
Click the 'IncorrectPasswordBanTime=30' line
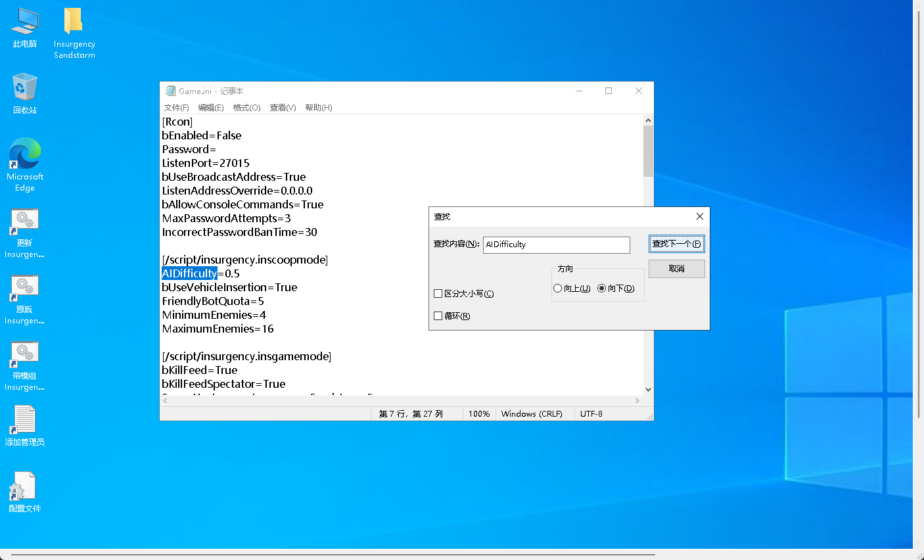tap(240, 232)
